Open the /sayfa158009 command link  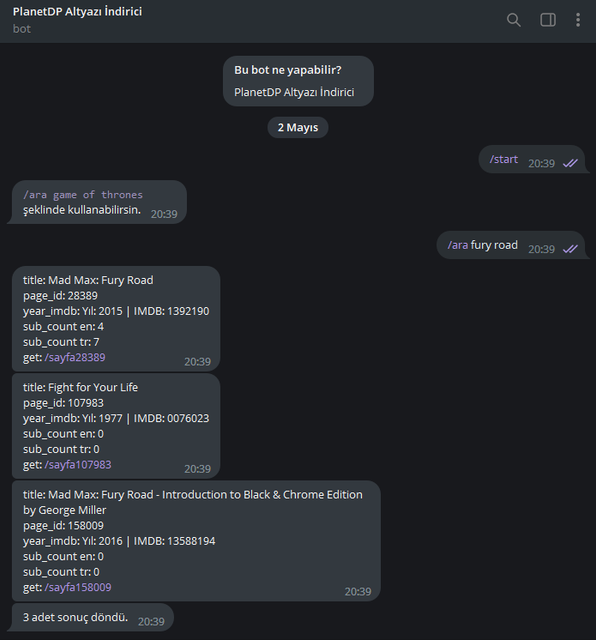pyautogui.click(x=78, y=587)
